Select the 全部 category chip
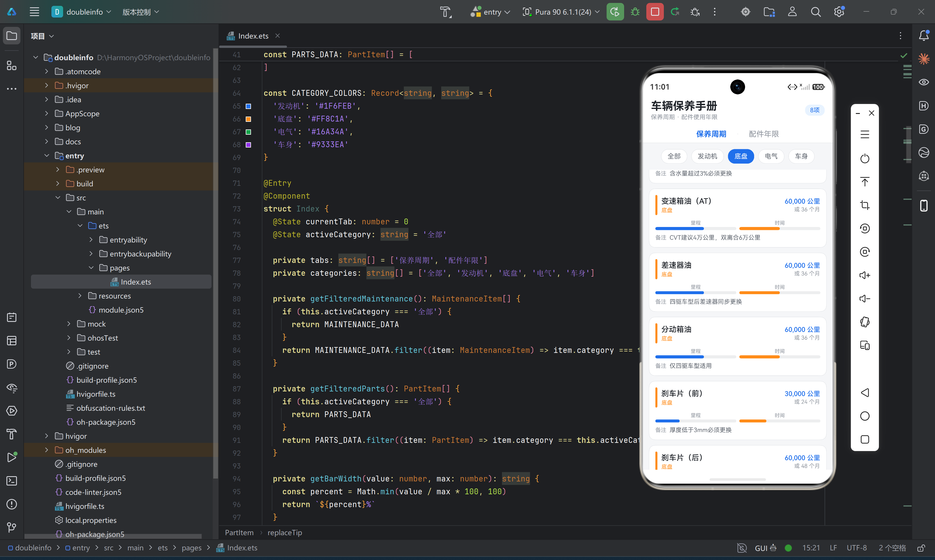This screenshot has width=935, height=560. [674, 156]
